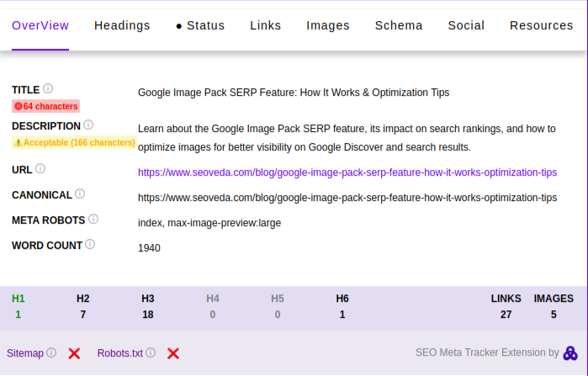588x376 pixels.
Task: Click the H2 count 7
Action: click(83, 315)
